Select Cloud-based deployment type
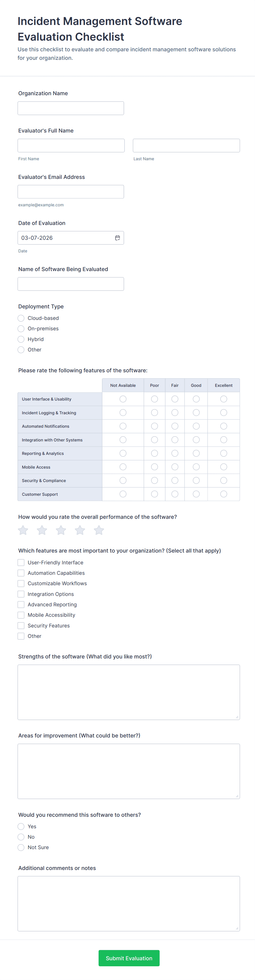 pyautogui.click(x=21, y=318)
